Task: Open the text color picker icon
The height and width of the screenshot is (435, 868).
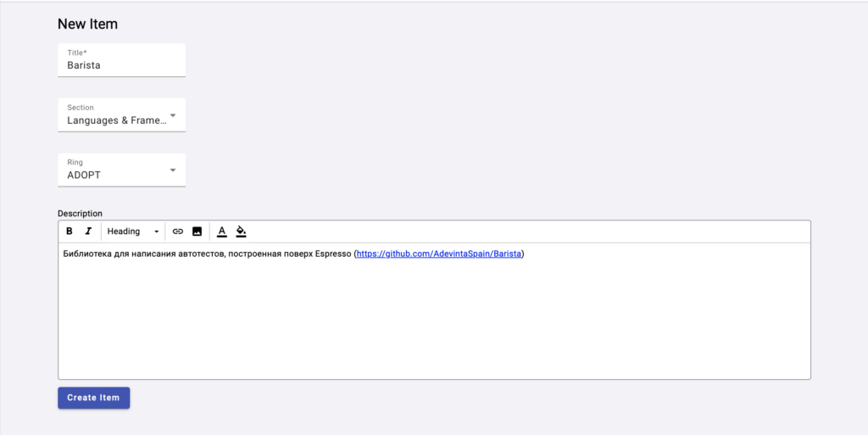Action: point(222,231)
